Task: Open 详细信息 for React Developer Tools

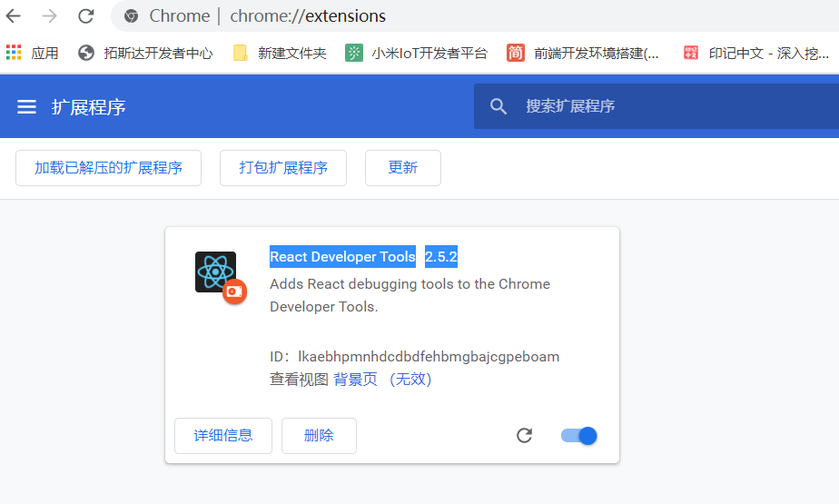Action: point(223,436)
